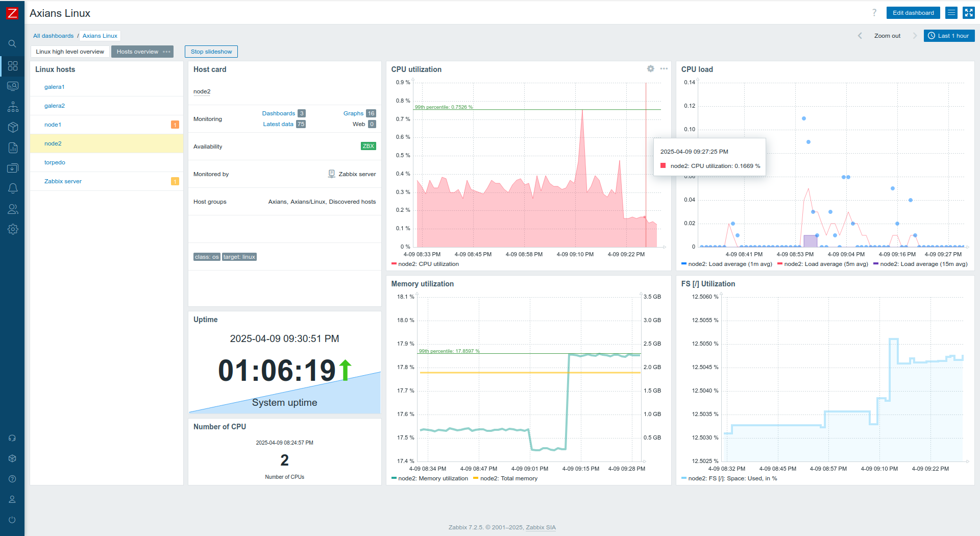Open the Services sidebar icon
Image resolution: width=980 pixels, height=536 pixels.
13,107
